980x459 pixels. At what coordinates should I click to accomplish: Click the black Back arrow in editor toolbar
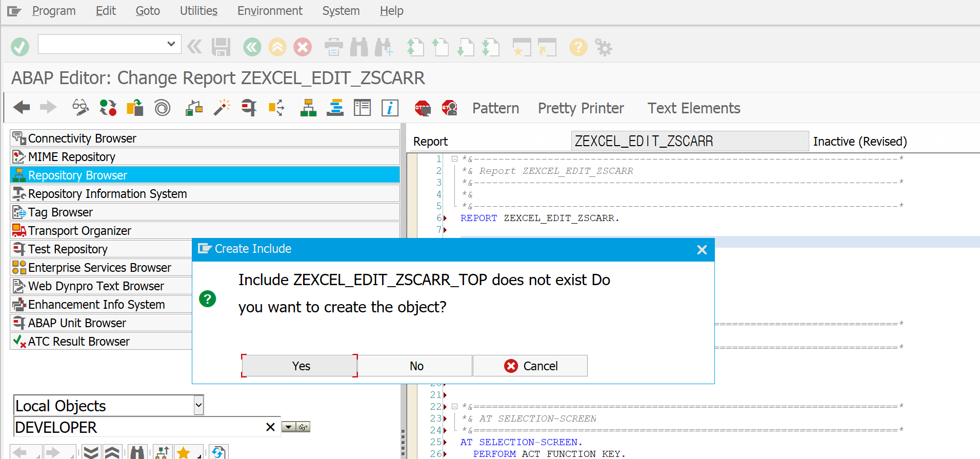[22, 108]
